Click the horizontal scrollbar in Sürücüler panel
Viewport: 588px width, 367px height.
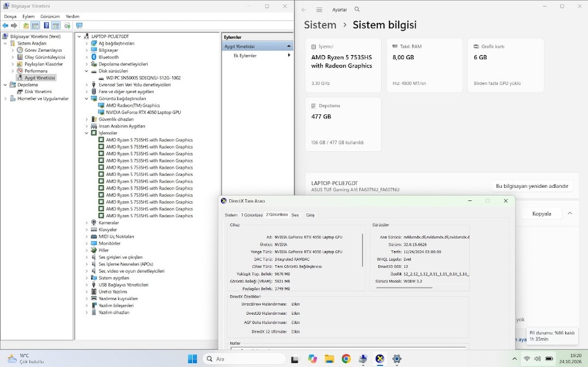(x=404, y=288)
